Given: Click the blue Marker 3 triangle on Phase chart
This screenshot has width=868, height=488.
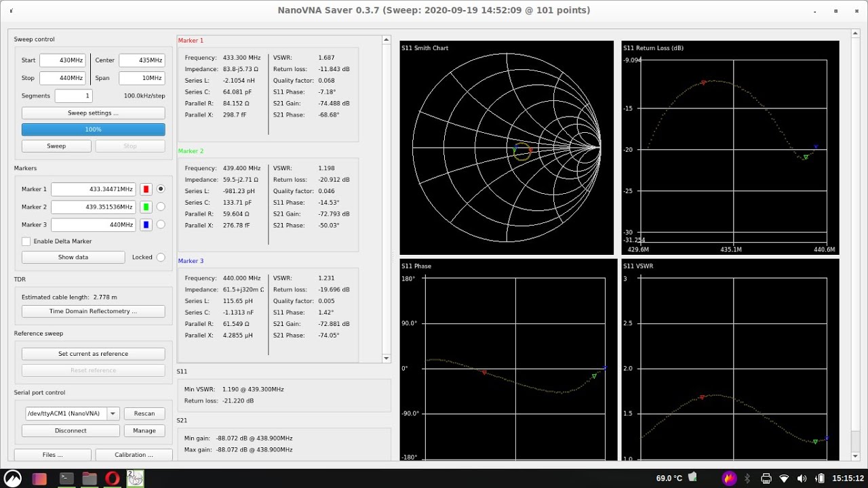Looking at the screenshot, I should click(x=605, y=368).
